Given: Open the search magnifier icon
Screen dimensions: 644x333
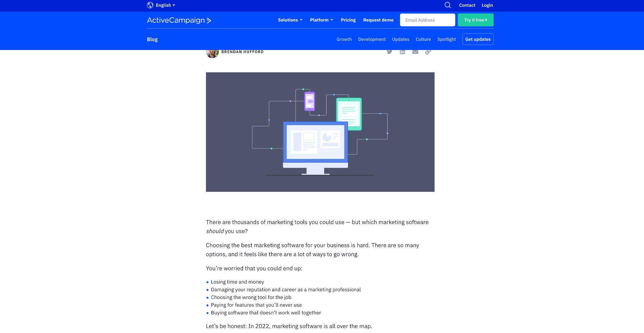Looking at the screenshot, I should coord(448,5).
